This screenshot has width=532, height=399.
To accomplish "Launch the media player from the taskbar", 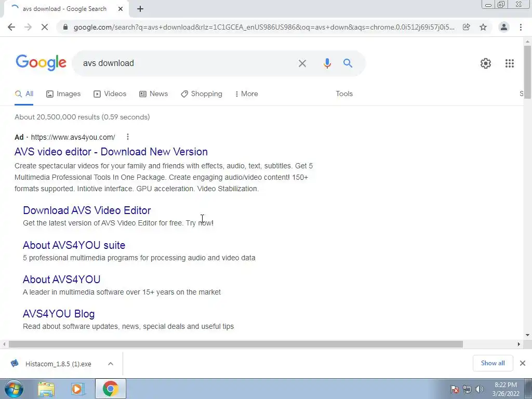I will (x=77, y=389).
